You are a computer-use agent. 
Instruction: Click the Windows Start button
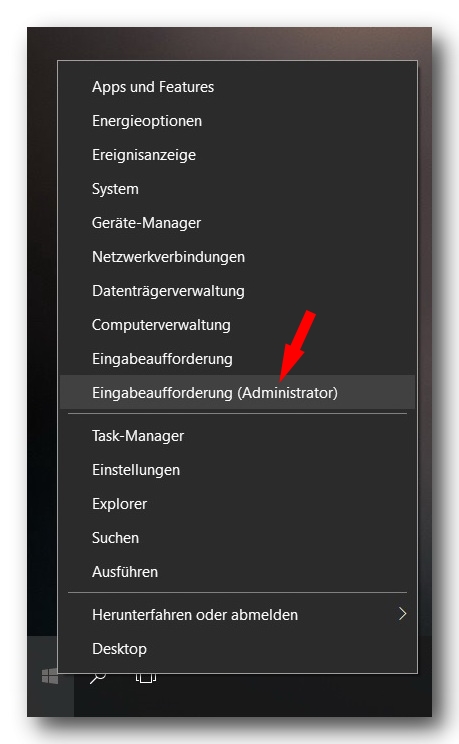click(50, 676)
